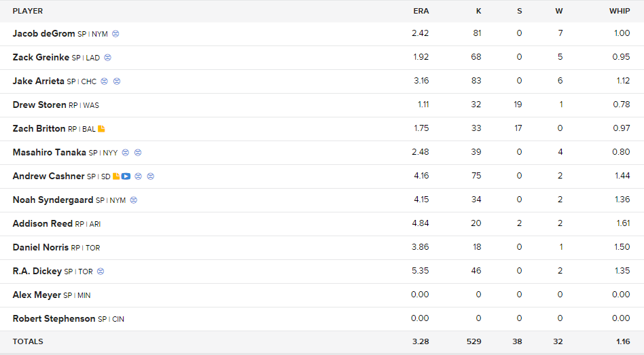Click the baseball icon beside Jacob deGrom
The width and height of the screenshot is (644, 355).
[115, 34]
